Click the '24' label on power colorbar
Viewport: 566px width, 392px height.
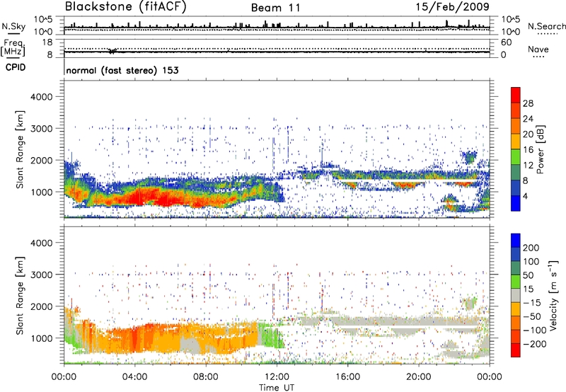tap(528, 119)
